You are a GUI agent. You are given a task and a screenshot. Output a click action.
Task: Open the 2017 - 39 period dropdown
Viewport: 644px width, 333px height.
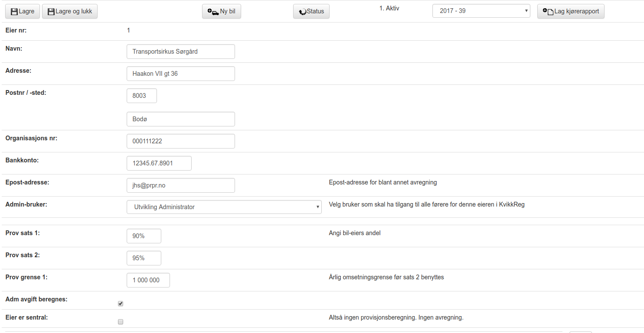coord(481,11)
